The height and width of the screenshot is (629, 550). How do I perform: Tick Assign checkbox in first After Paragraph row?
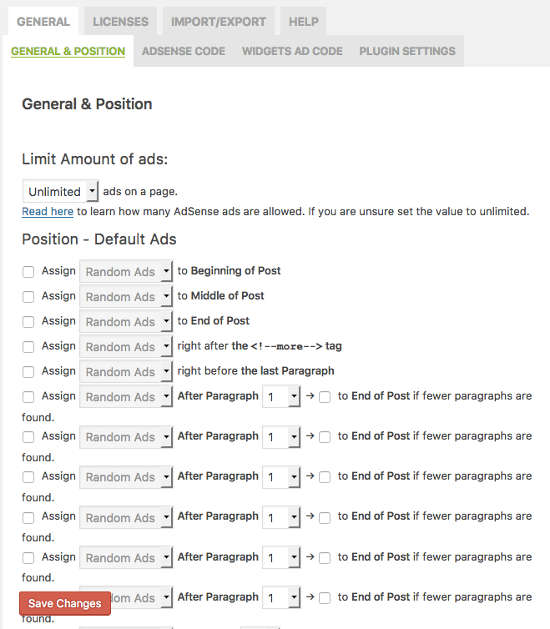point(28,397)
